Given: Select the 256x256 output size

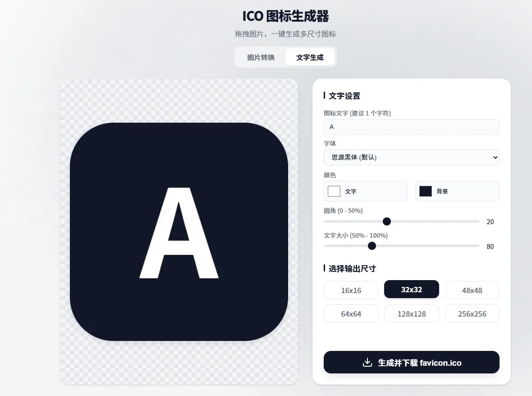Looking at the screenshot, I should pyautogui.click(x=472, y=313).
